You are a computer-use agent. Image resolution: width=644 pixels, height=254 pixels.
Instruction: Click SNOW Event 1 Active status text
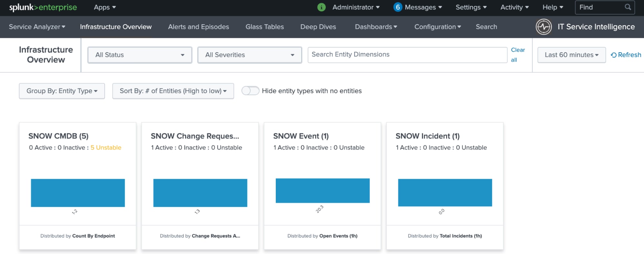coord(284,147)
